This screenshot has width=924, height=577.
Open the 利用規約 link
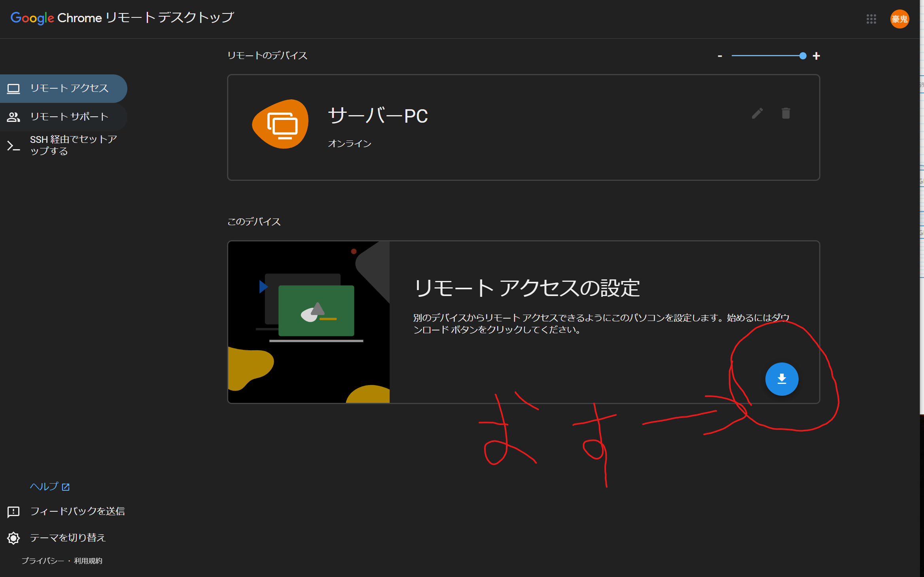[x=88, y=561]
